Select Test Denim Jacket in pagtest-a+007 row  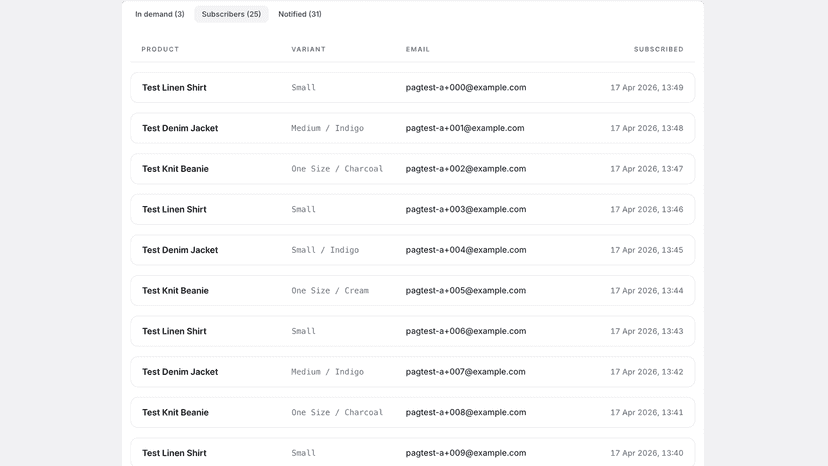[180, 372]
